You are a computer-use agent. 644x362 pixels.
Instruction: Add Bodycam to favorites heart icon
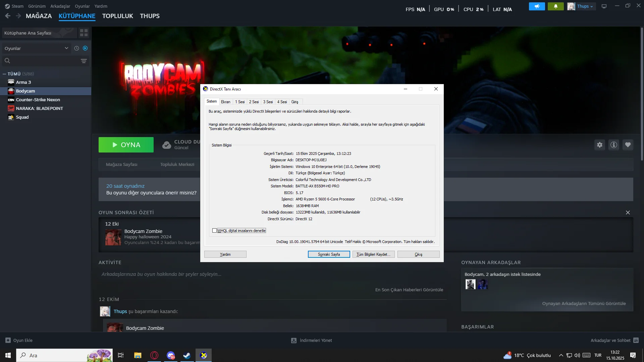pos(628,145)
